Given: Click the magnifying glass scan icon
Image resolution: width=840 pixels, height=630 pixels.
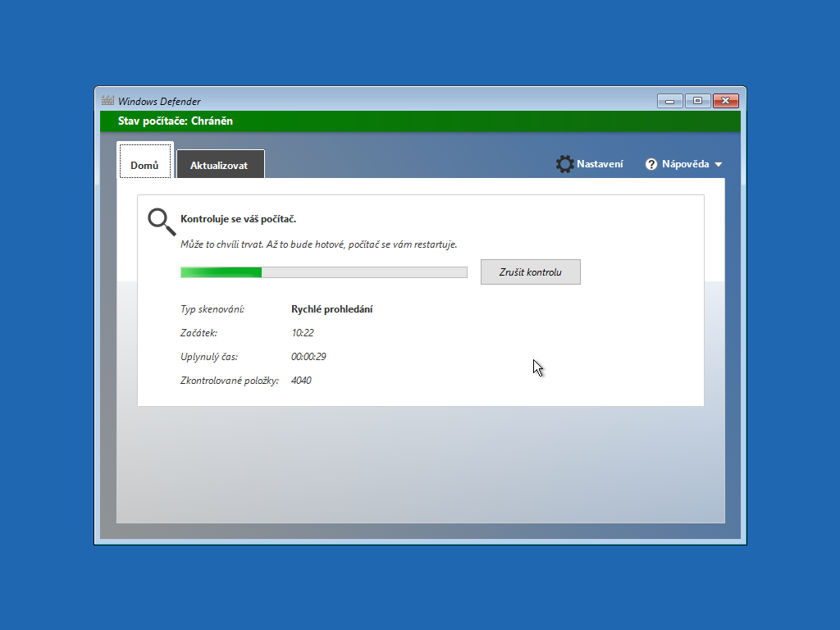Looking at the screenshot, I should (x=162, y=221).
